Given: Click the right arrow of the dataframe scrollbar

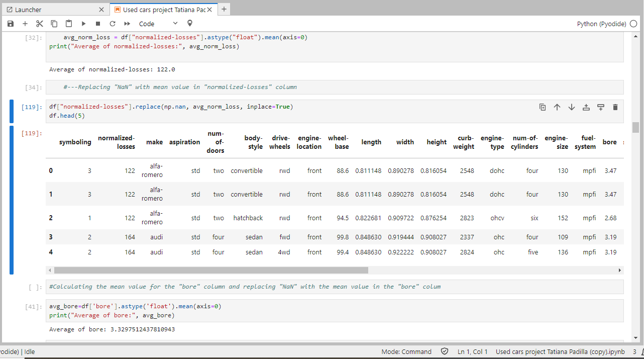Looking at the screenshot, I should 620,270.
